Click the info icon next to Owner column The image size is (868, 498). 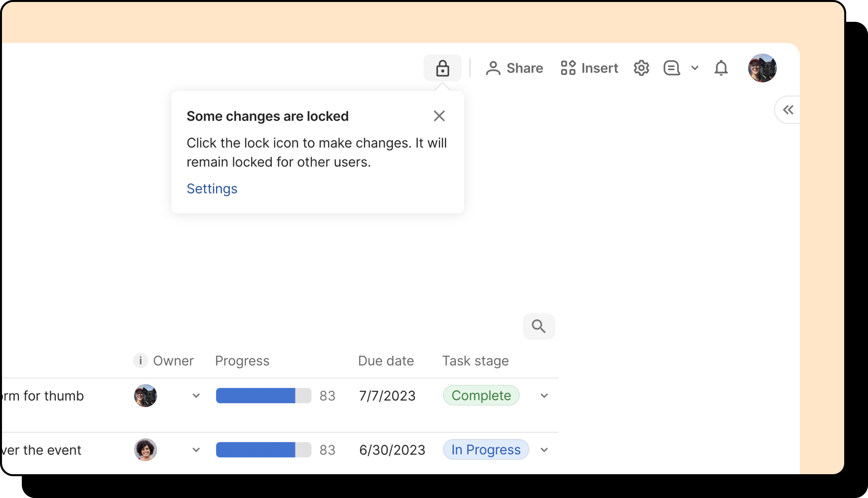pyautogui.click(x=140, y=360)
